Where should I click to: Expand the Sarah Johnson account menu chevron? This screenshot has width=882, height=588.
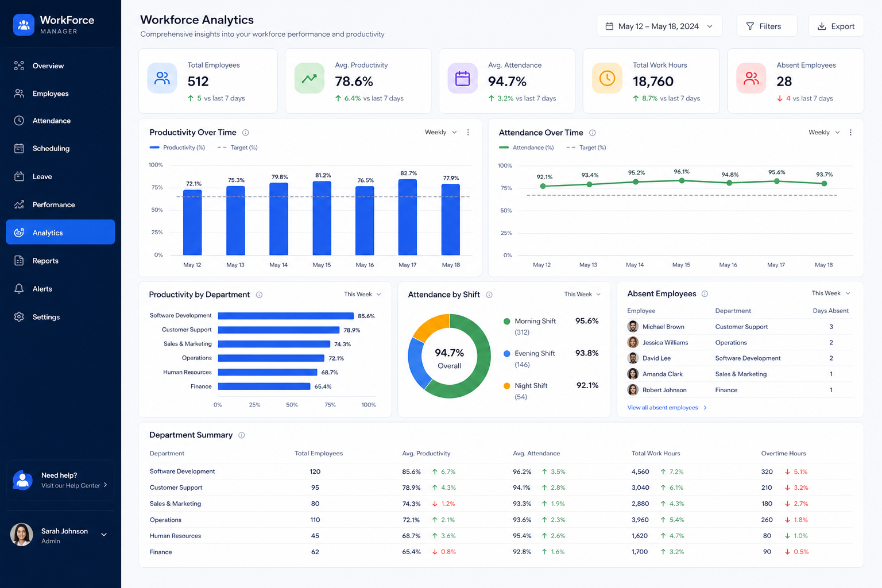[104, 535]
